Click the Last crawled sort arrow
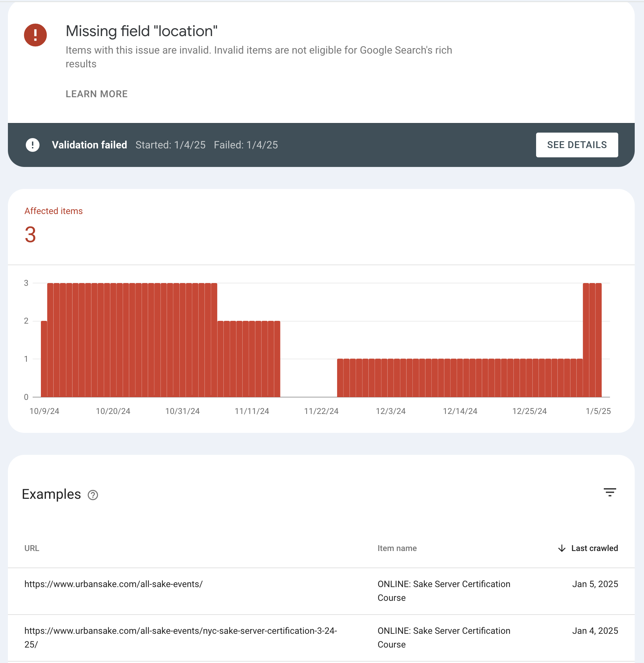 [x=562, y=548]
